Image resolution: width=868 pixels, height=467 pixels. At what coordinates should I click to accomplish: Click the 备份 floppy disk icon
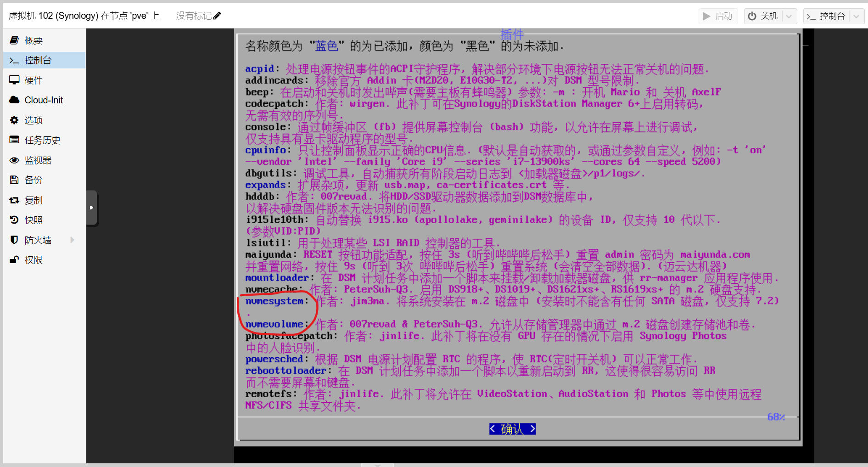14,180
